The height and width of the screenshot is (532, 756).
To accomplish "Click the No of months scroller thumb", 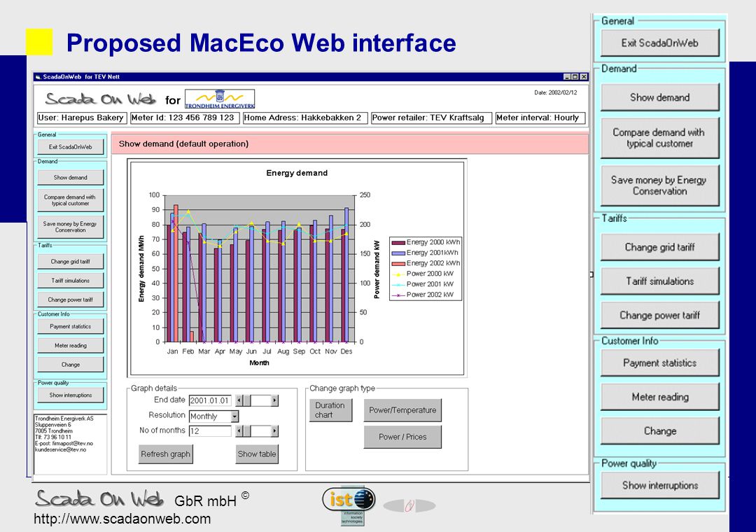I will (x=247, y=431).
